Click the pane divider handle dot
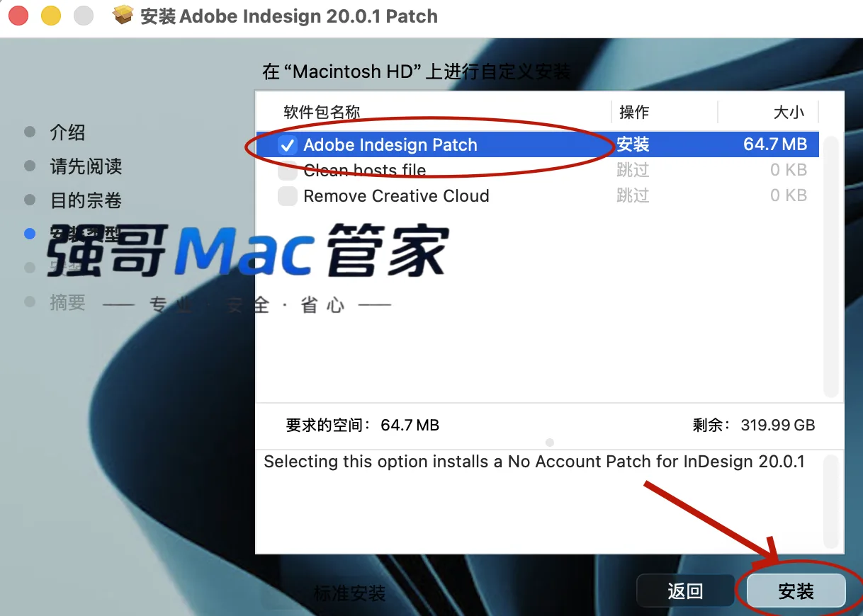This screenshot has width=863, height=616. [550, 443]
